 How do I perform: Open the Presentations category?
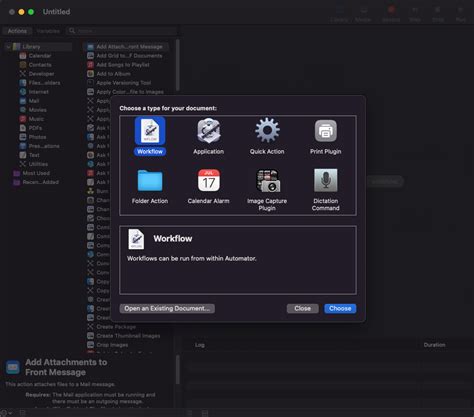coord(44,146)
